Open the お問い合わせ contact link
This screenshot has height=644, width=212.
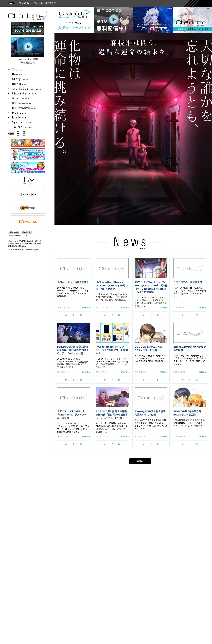pyautogui.click(x=14, y=232)
